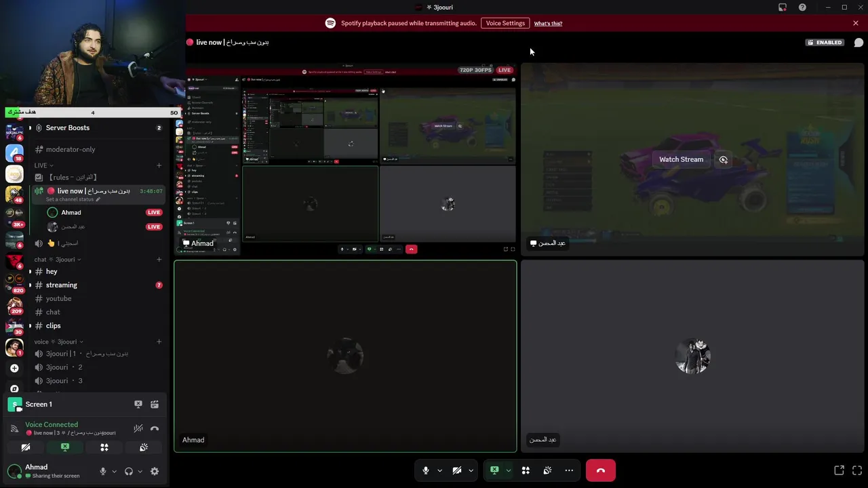This screenshot has width=868, height=488.
Task: Add a server plus button
Action: click(x=14, y=368)
